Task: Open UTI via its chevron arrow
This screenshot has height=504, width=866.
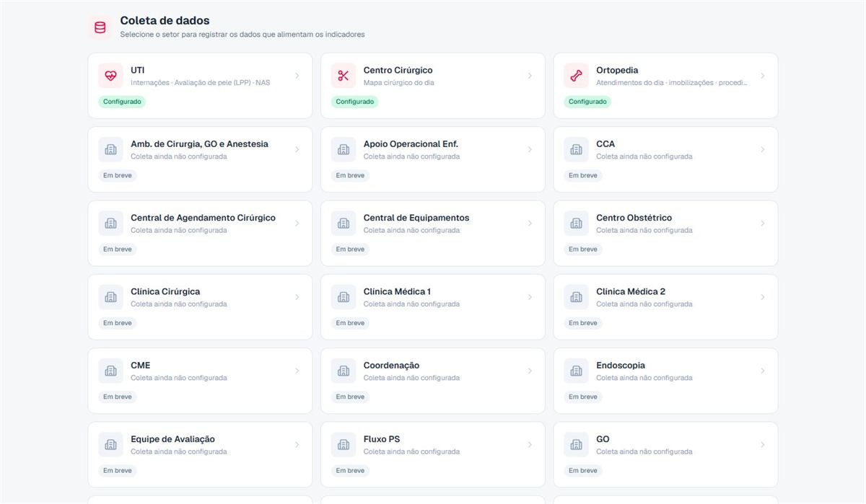Action: [x=297, y=76]
